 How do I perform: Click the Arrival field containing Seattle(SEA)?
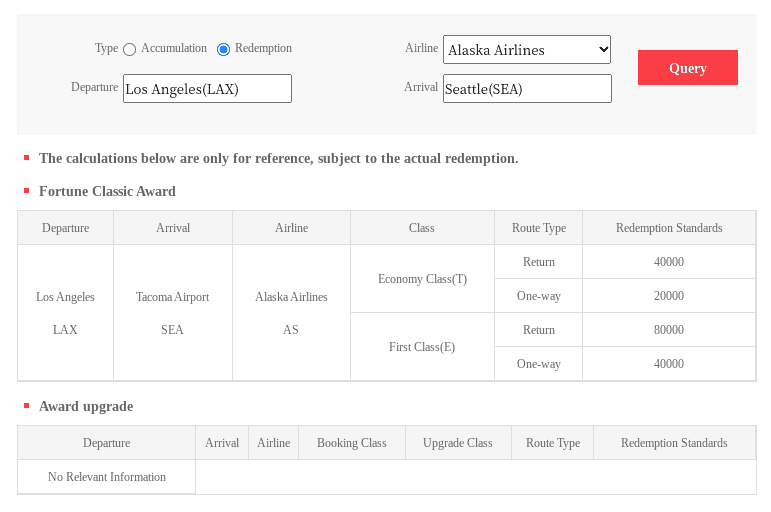point(526,89)
